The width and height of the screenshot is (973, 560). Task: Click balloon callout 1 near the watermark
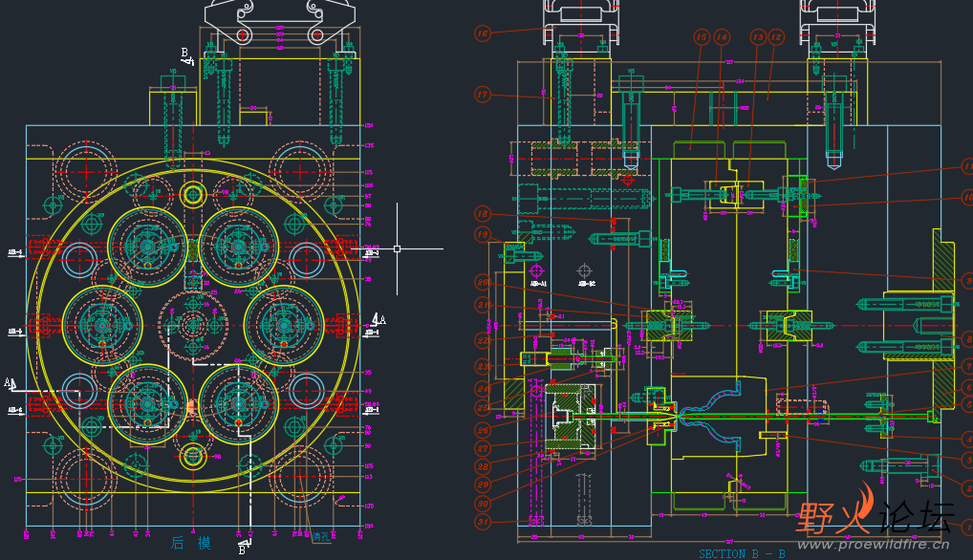pos(968,527)
